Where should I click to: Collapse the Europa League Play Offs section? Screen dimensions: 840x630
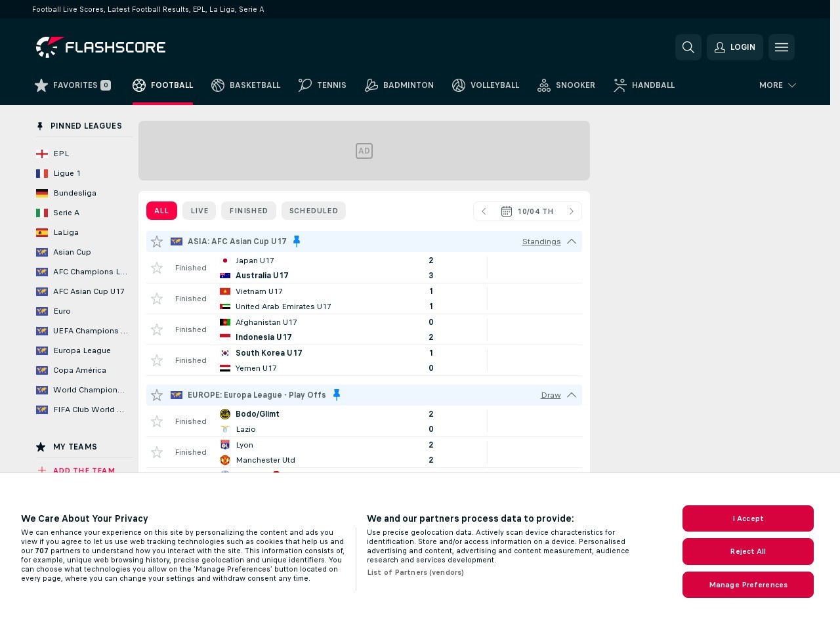coord(572,395)
